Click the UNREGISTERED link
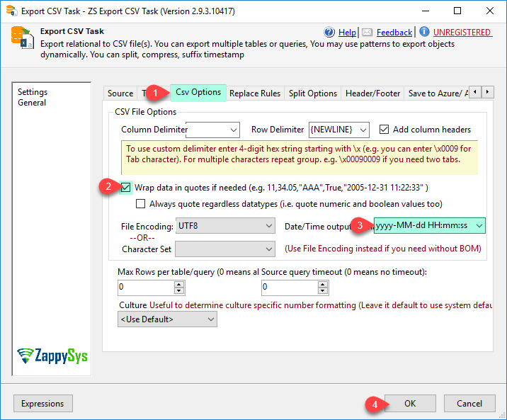This screenshot has width=507, height=420. coord(462,33)
